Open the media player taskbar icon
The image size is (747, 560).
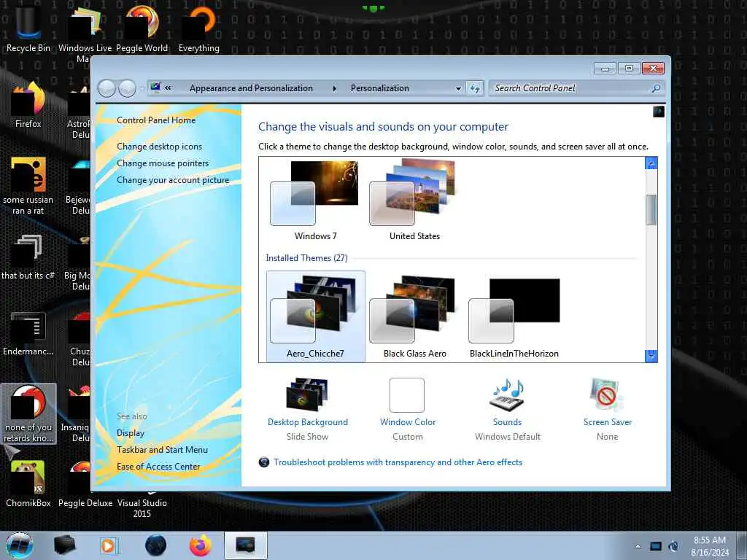(109, 545)
